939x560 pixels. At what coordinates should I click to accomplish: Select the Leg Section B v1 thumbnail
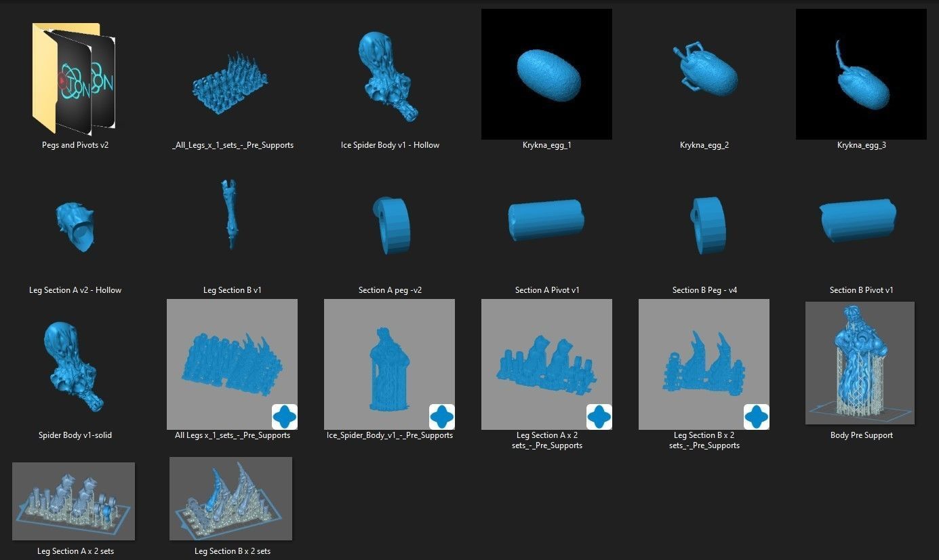[232, 214]
